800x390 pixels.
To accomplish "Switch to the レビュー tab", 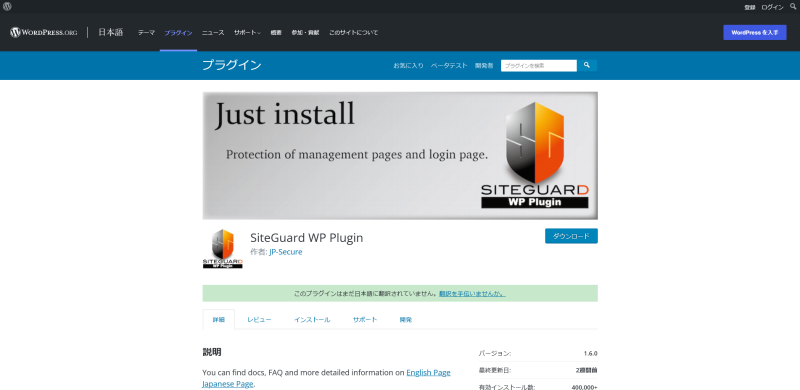I will (259, 320).
